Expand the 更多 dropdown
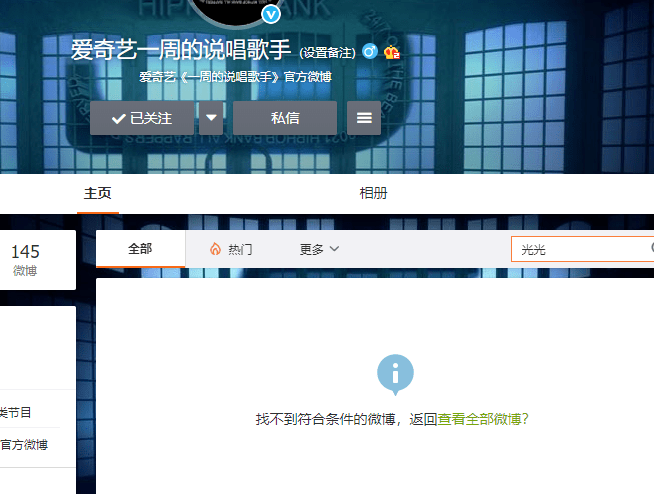This screenshot has height=494, width=654. [319, 250]
